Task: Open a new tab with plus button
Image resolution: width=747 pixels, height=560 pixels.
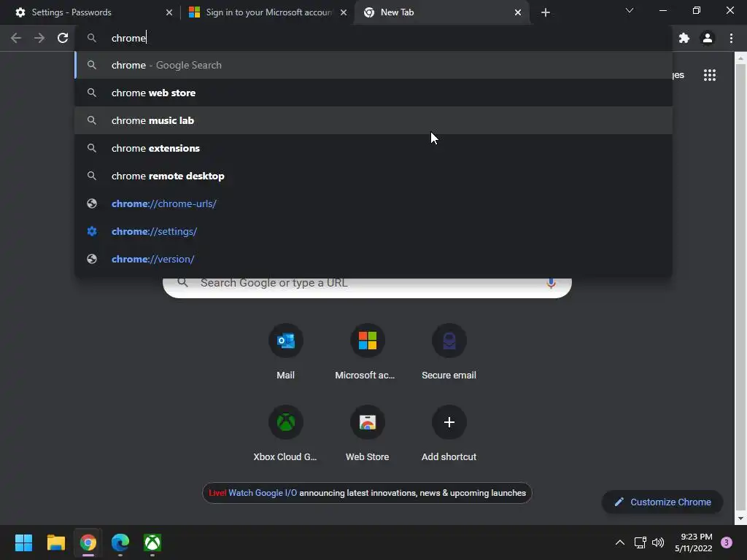Action: click(546, 12)
